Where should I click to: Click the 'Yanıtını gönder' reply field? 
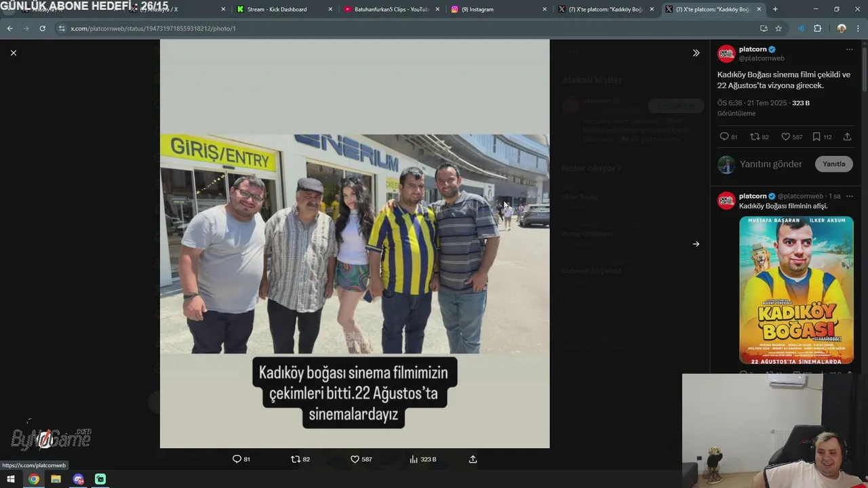pyautogui.click(x=770, y=164)
